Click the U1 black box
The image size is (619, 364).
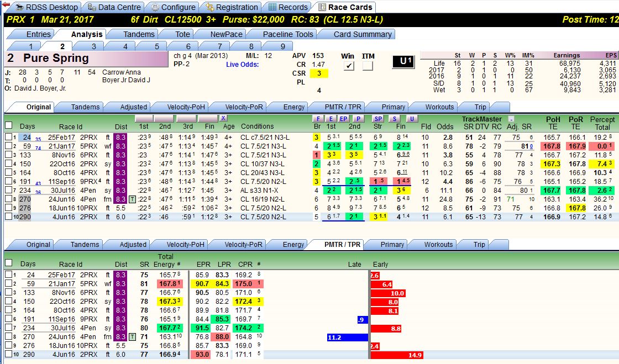[x=403, y=61]
